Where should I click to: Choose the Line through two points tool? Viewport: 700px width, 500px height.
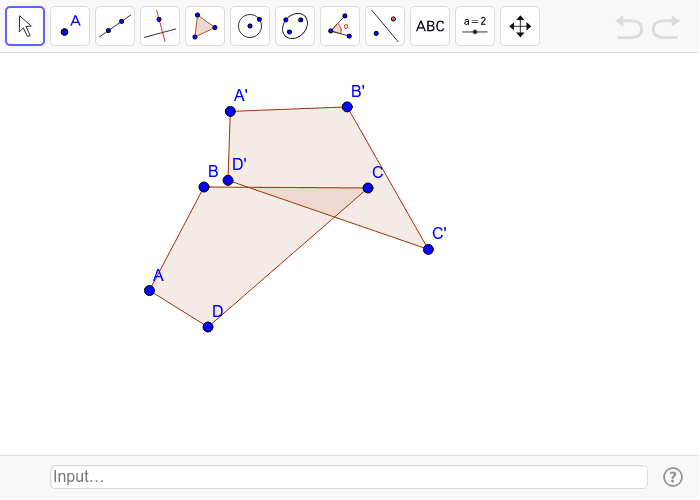[x=115, y=26]
